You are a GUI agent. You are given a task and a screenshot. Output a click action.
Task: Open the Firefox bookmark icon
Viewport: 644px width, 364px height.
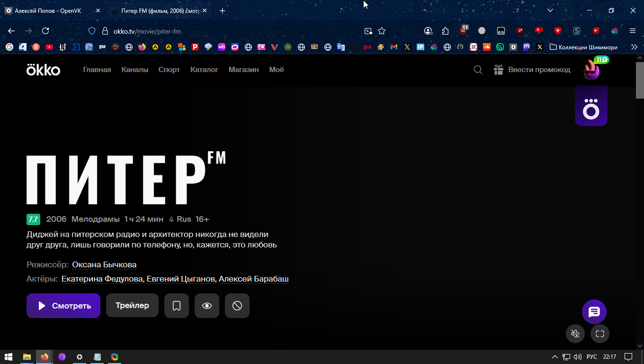coord(142,47)
